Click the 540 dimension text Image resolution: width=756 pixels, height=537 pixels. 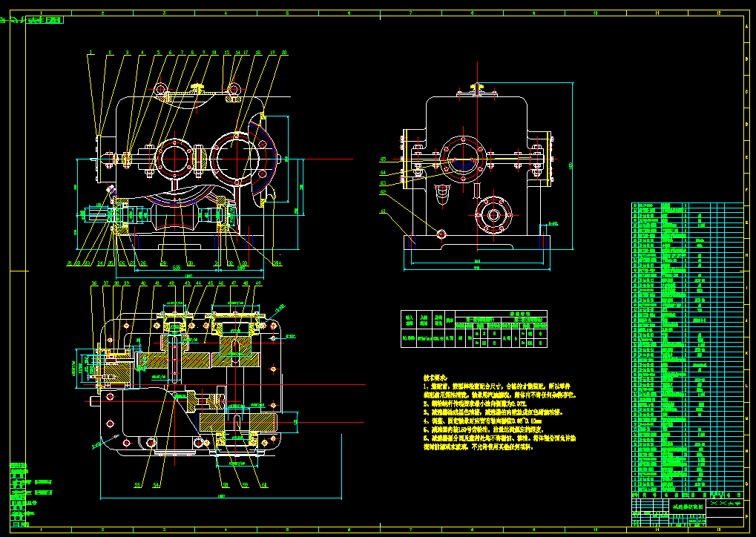click(x=241, y=268)
